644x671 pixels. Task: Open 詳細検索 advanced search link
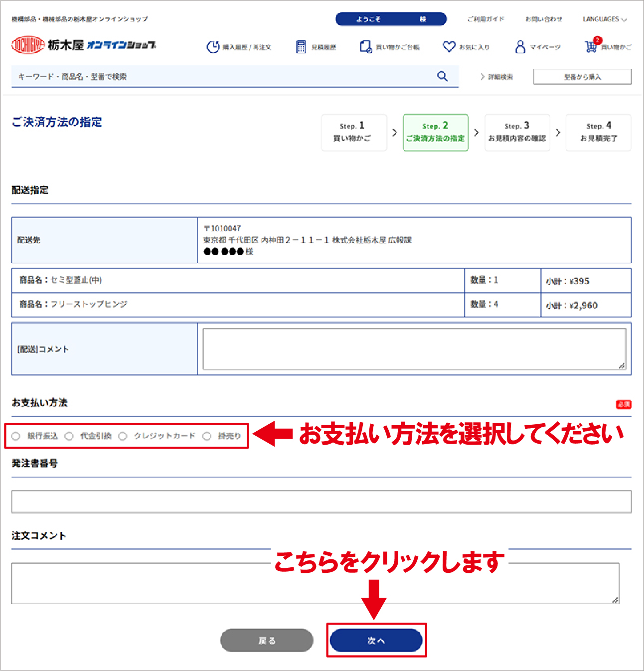497,77
